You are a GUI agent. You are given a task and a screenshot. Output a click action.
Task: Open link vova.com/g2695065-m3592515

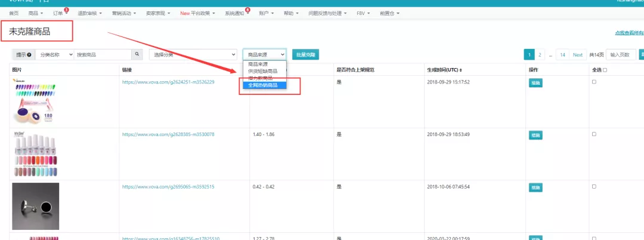pos(168,187)
